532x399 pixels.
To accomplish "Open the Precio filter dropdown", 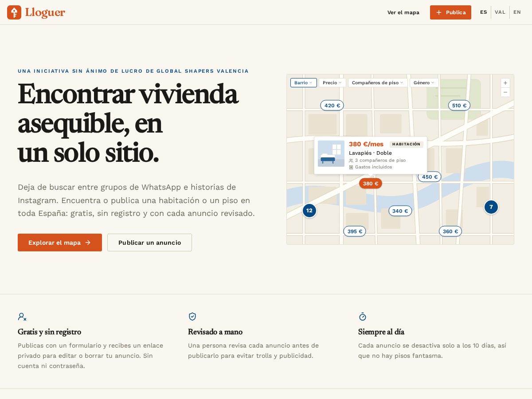I will 332,83.
